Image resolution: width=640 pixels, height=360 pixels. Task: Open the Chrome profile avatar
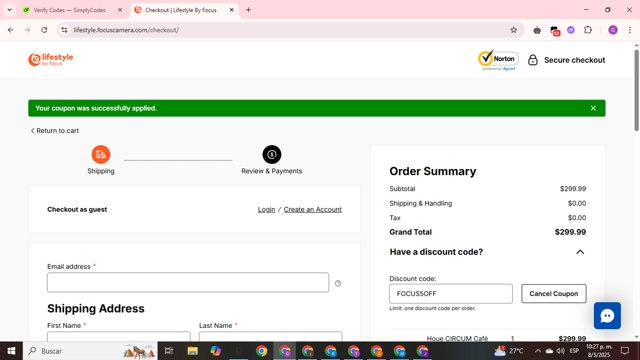pos(613,30)
